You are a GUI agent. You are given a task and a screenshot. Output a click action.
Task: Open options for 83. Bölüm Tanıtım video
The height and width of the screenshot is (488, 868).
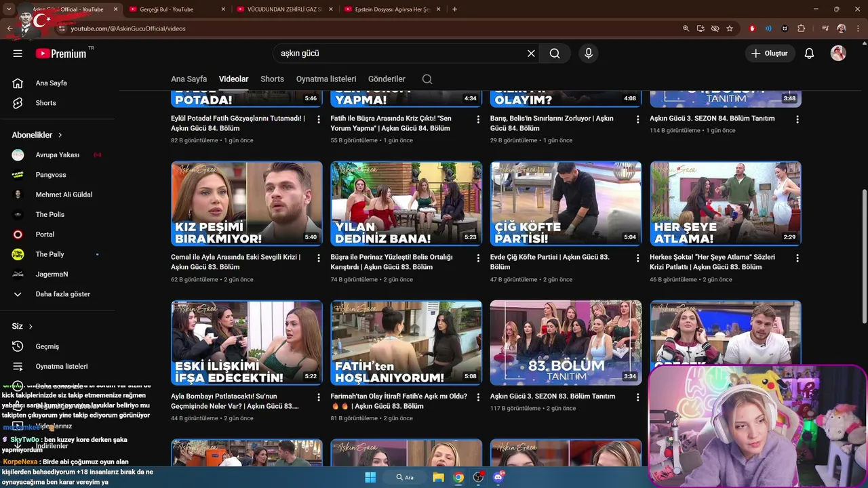click(637, 397)
